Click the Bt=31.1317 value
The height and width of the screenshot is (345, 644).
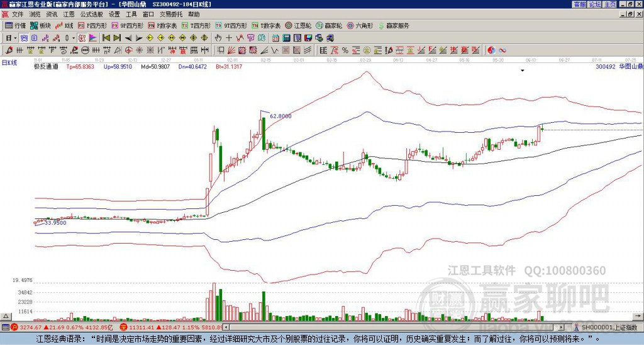(x=229, y=66)
